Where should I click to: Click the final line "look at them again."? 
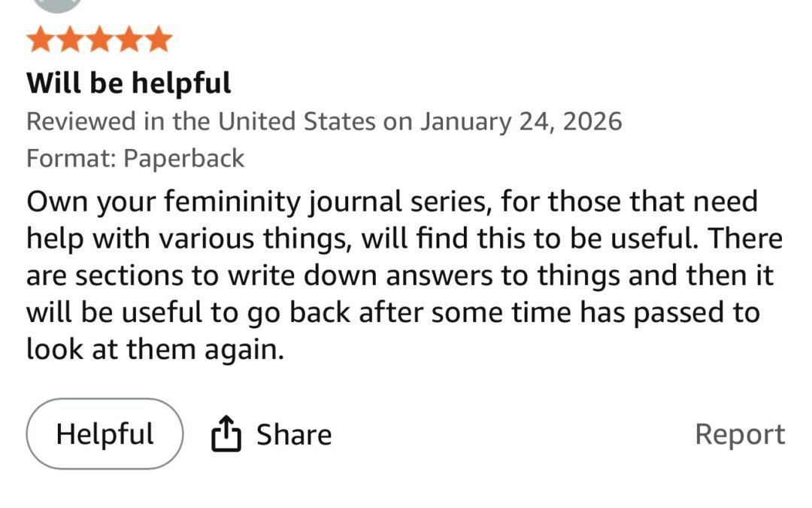155,350
